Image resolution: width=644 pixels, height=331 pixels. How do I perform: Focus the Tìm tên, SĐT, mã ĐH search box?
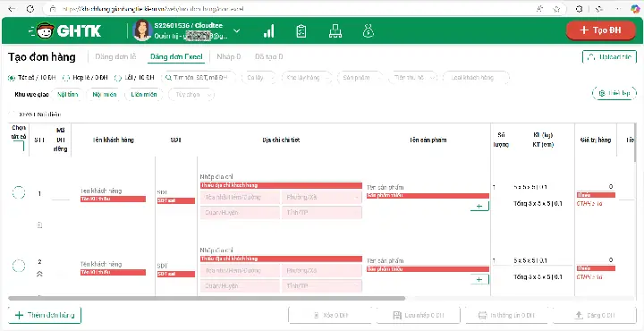pyautogui.click(x=199, y=78)
